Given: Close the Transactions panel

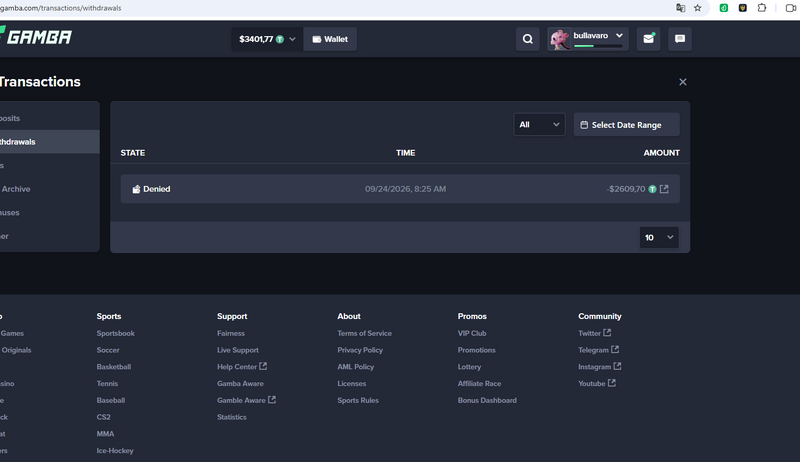Looking at the screenshot, I should pos(683,82).
